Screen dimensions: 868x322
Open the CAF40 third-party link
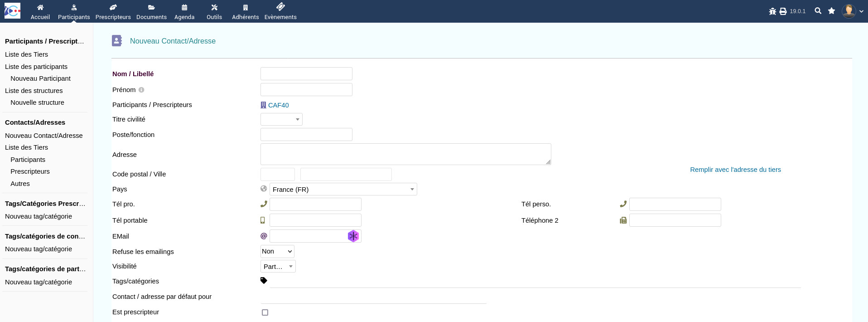click(x=278, y=105)
